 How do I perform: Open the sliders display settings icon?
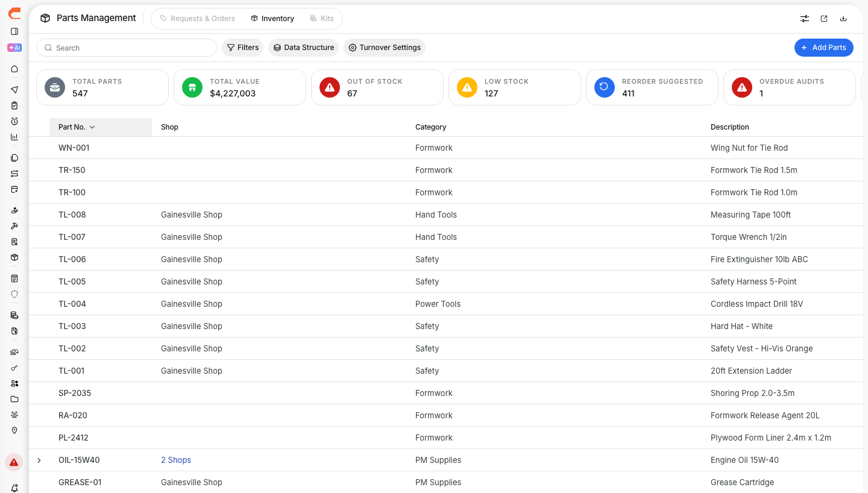pos(805,19)
